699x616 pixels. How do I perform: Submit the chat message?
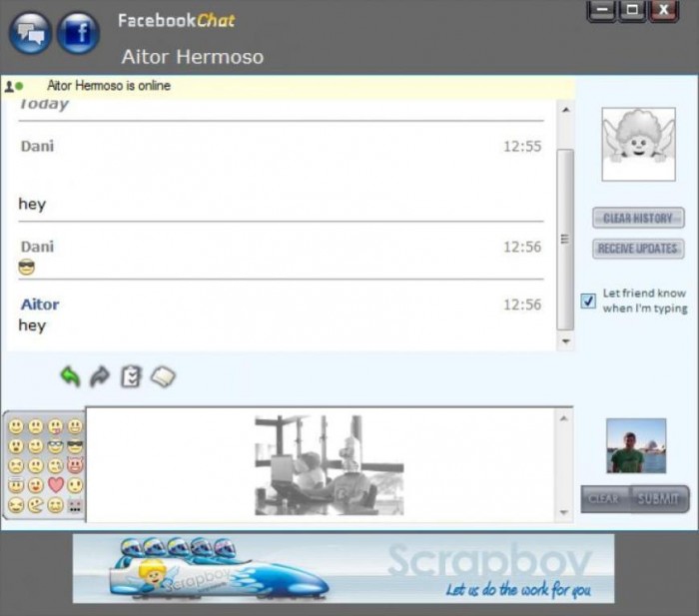tap(659, 498)
